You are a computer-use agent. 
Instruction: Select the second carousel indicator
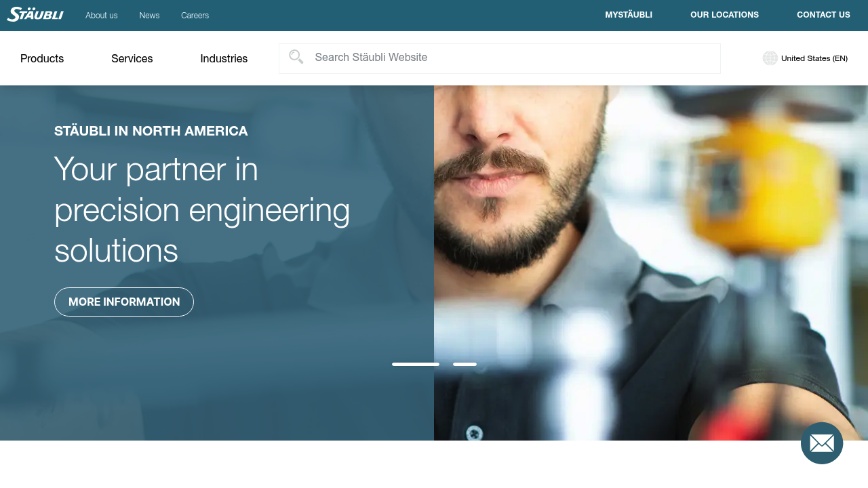tap(465, 364)
